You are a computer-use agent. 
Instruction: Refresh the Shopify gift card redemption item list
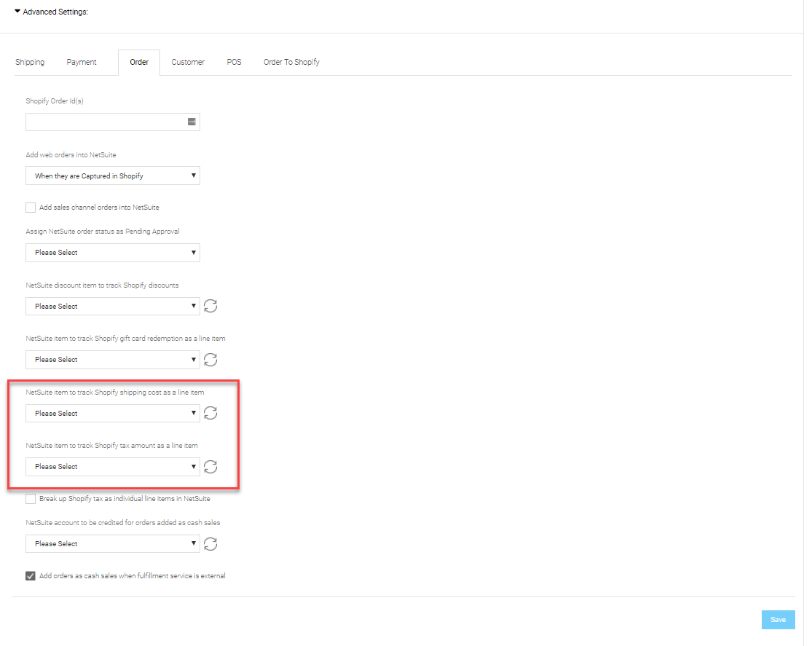210,359
